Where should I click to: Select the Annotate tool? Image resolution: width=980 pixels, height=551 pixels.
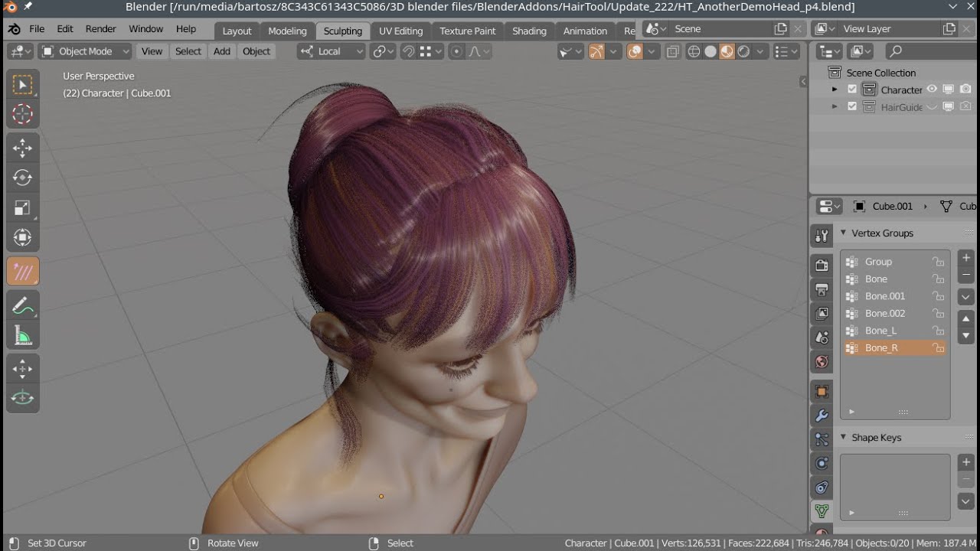point(23,306)
